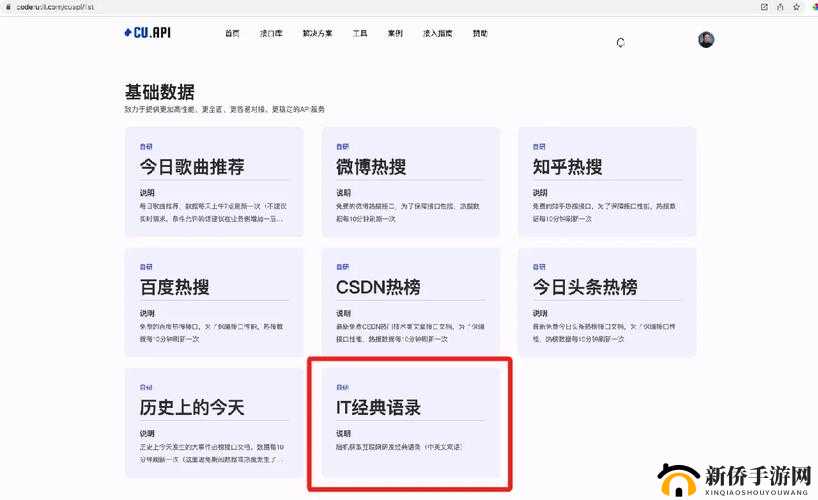This screenshot has width=818, height=500.
Task: Open the 接入指南 nav item
Action: (x=437, y=33)
